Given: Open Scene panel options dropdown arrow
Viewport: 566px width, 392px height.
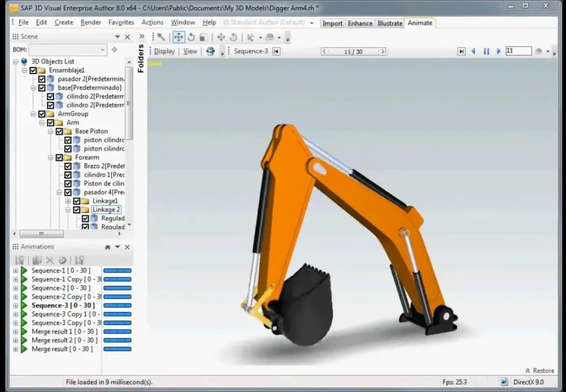Looking at the screenshot, I should click(x=117, y=36).
